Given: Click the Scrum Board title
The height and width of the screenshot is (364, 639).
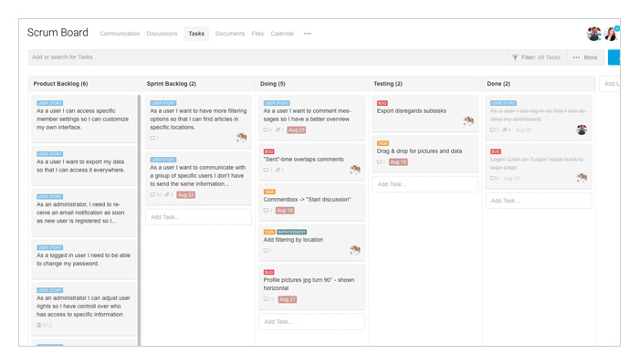Looking at the screenshot, I should pyautogui.click(x=58, y=33).
